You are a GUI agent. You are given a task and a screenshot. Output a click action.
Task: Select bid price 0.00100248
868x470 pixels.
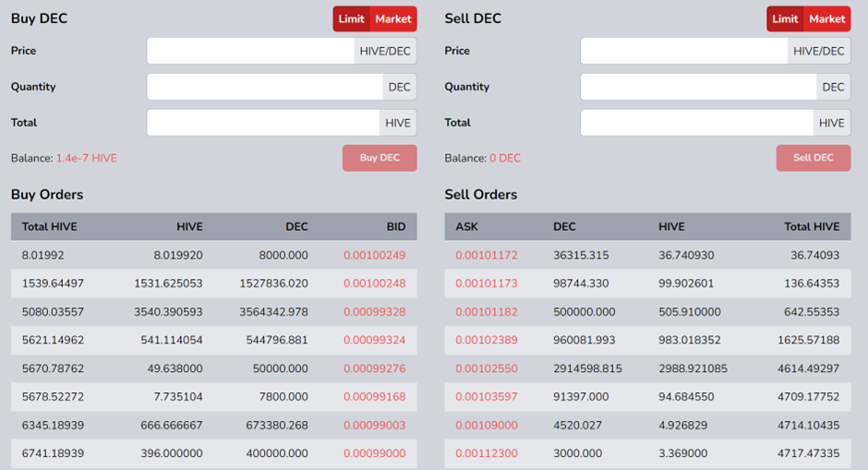click(374, 283)
